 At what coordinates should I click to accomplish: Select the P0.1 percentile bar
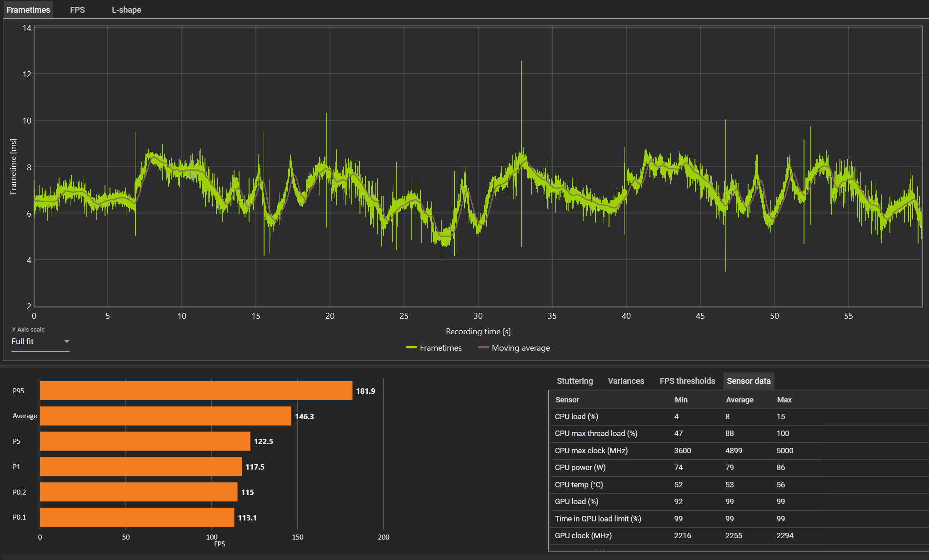click(x=136, y=517)
